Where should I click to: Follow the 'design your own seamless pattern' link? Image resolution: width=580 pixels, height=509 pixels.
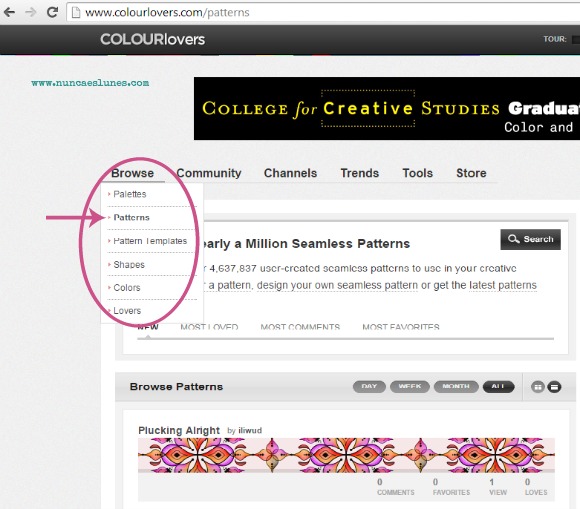(x=337, y=285)
